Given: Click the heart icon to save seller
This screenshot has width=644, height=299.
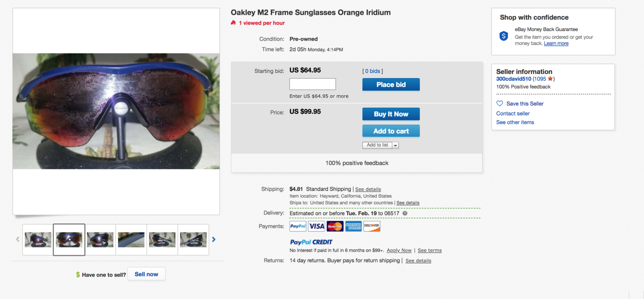Looking at the screenshot, I should 500,103.
